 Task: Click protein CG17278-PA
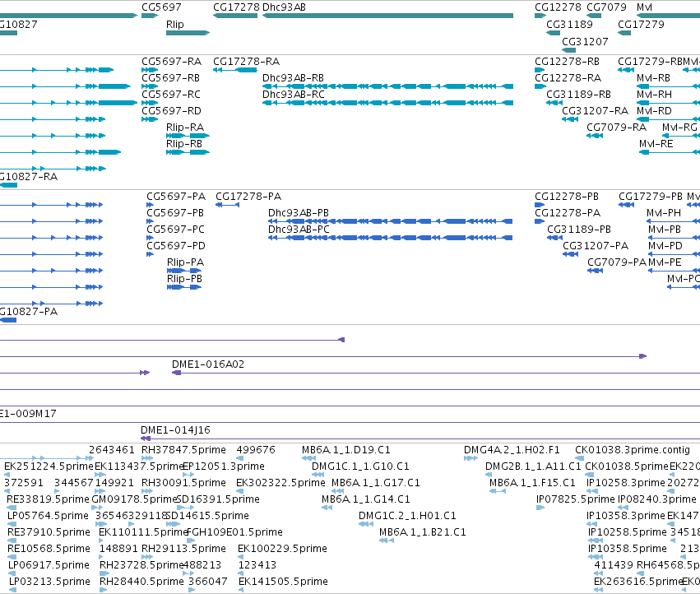coord(227,205)
